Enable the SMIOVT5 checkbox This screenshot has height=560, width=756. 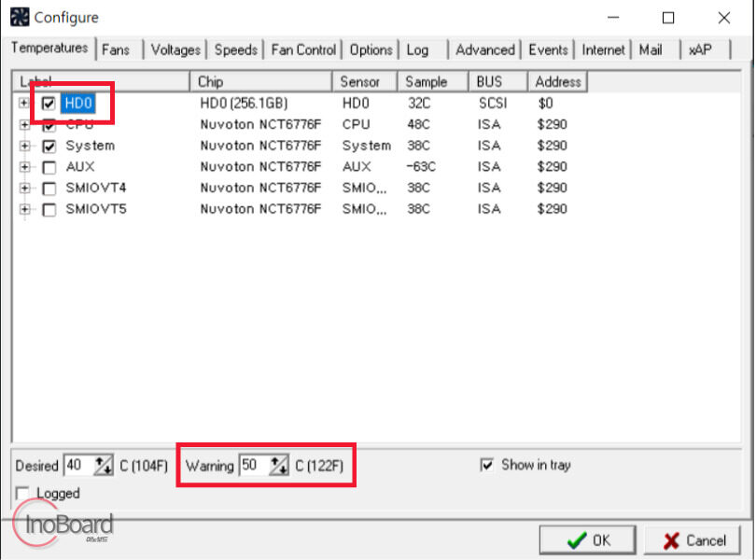point(49,210)
